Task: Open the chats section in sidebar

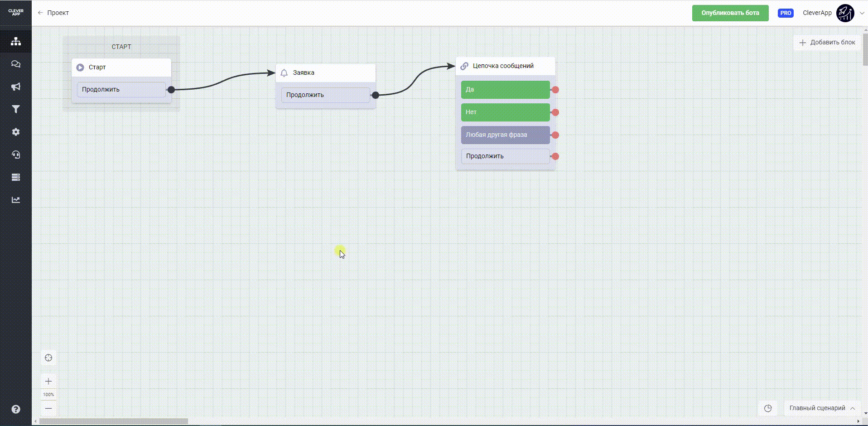Action: coord(16,64)
